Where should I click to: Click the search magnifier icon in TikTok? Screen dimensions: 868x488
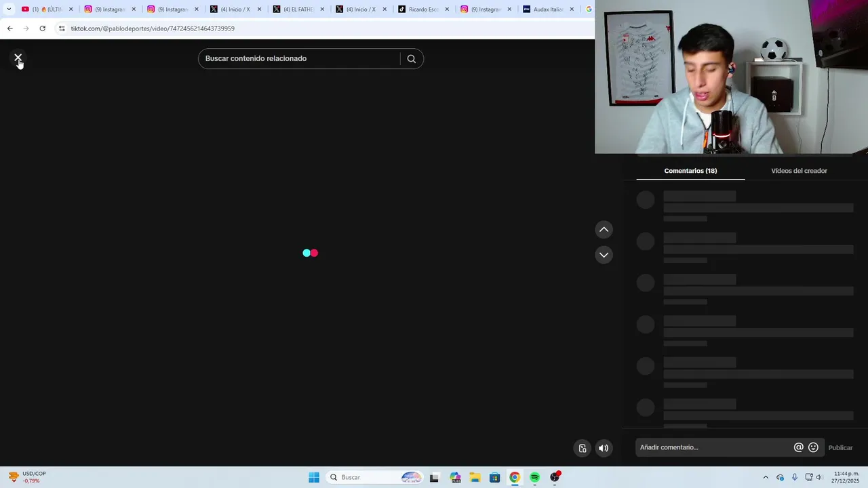tap(411, 59)
